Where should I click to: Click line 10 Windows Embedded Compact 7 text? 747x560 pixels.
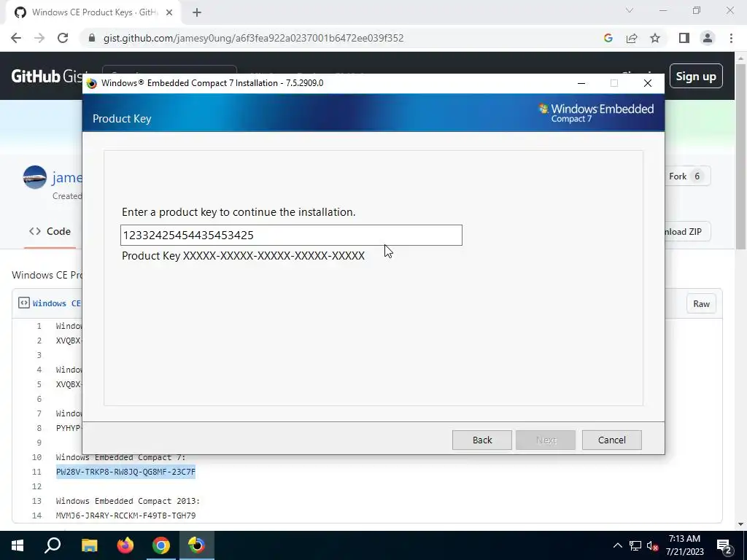point(120,457)
